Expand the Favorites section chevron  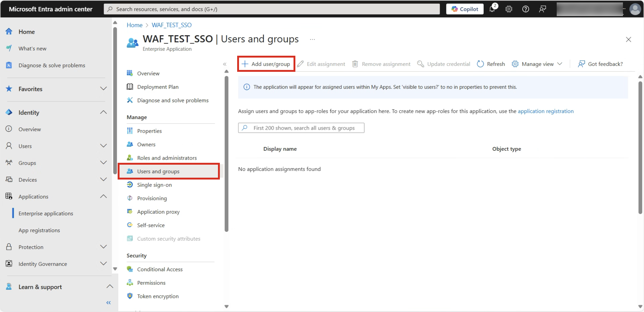(103, 89)
